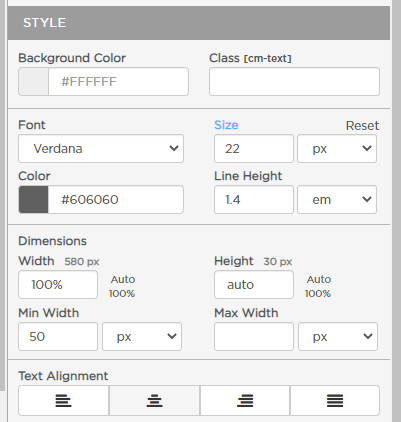Select justify text alignment icon
Image resolution: width=401 pixels, height=422 pixels.
click(x=335, y=400)
